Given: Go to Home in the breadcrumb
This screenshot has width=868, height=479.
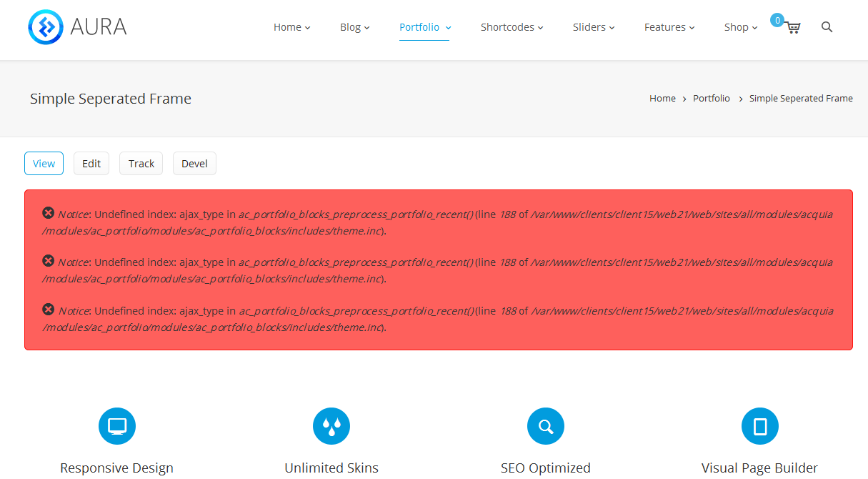Looking at the screenshot, I should click(x=662, y=99).
